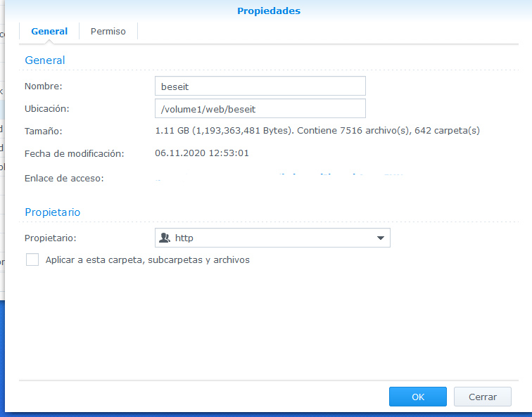Image resolution: width=532 pixels, height=417 pixels.
Task: Focus the Ubicación path input field
Action: (x=260, y=109)
